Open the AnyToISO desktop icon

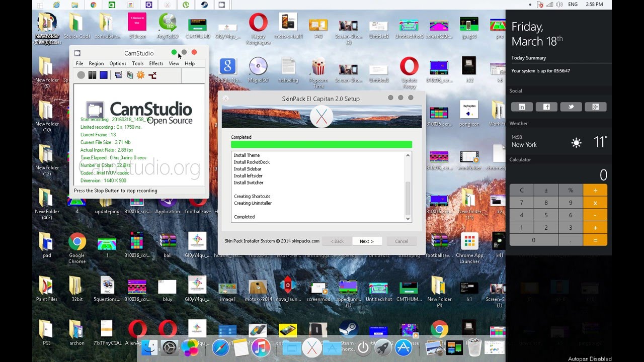pyautogui.click(x=168, y=26)
